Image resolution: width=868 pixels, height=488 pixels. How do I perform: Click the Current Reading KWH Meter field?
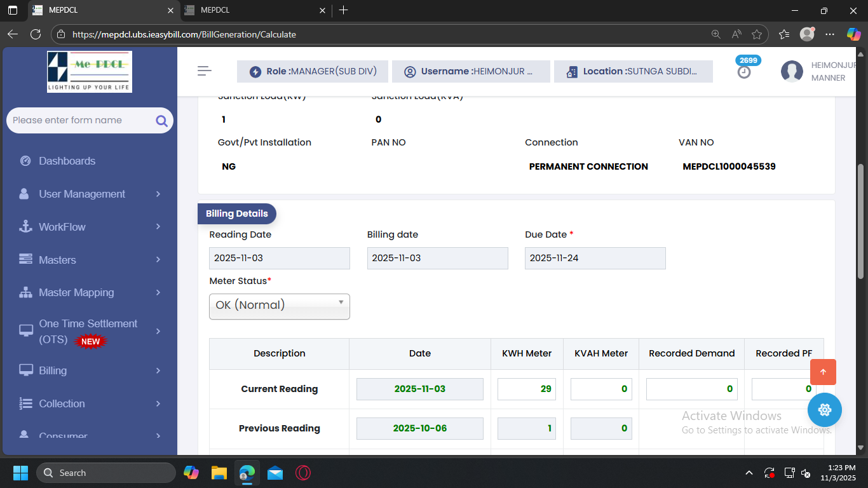526,389
